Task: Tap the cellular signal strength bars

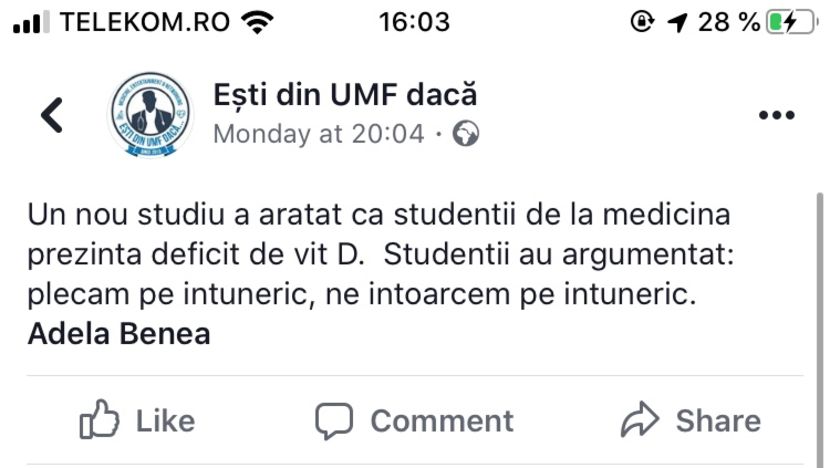Action: pos(32,22)
